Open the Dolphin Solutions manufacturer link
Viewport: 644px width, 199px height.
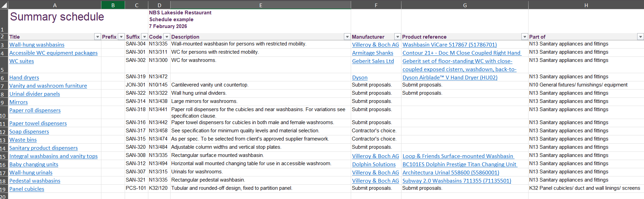[x=374, y=164]
